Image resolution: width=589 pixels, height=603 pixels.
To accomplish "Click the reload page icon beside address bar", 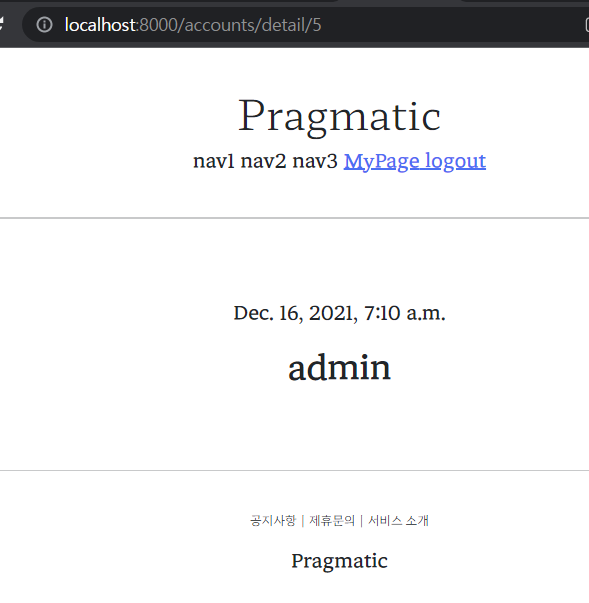I will point(1,24).
